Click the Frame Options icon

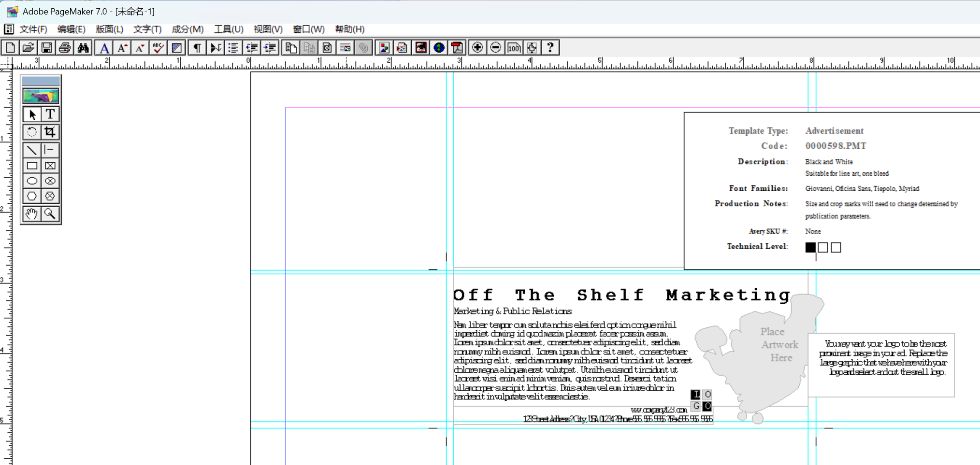[x=327, y=47]
